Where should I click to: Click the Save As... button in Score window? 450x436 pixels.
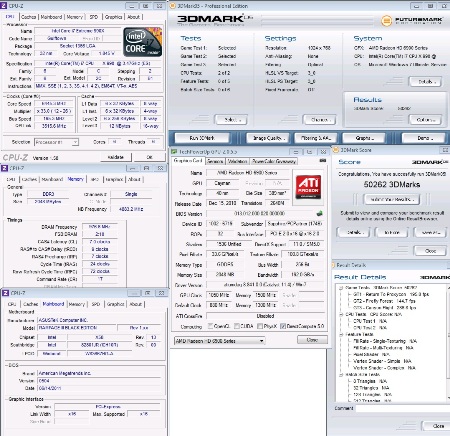click(x=430, y=232)
